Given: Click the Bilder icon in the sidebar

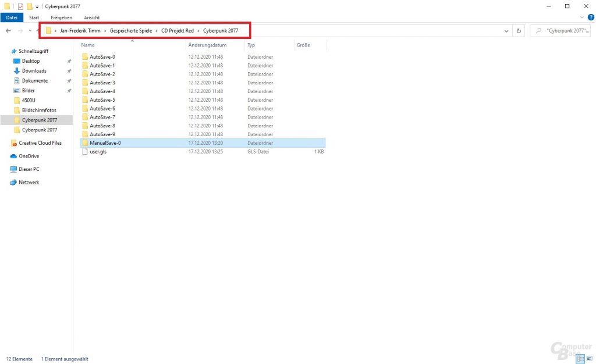Looking at the screenshot, I should (16, 91).
